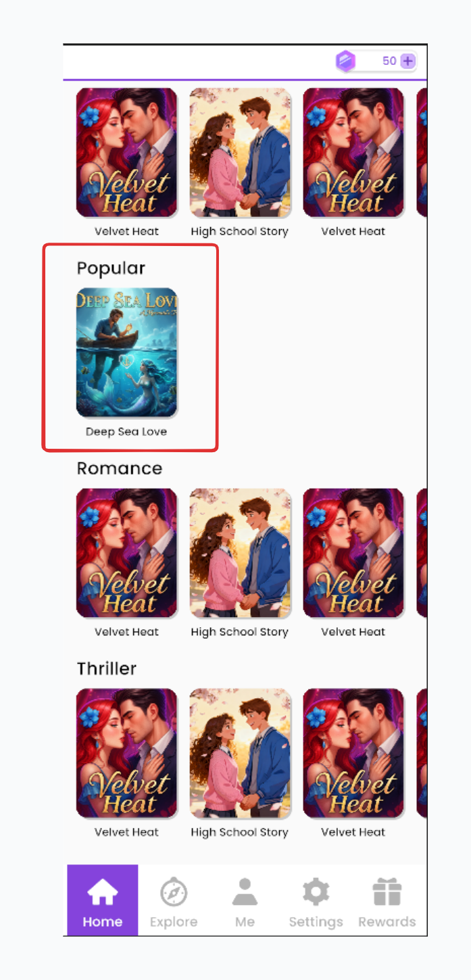Open the Home tab house icon
471x980 pixels.
click(103, 892)
